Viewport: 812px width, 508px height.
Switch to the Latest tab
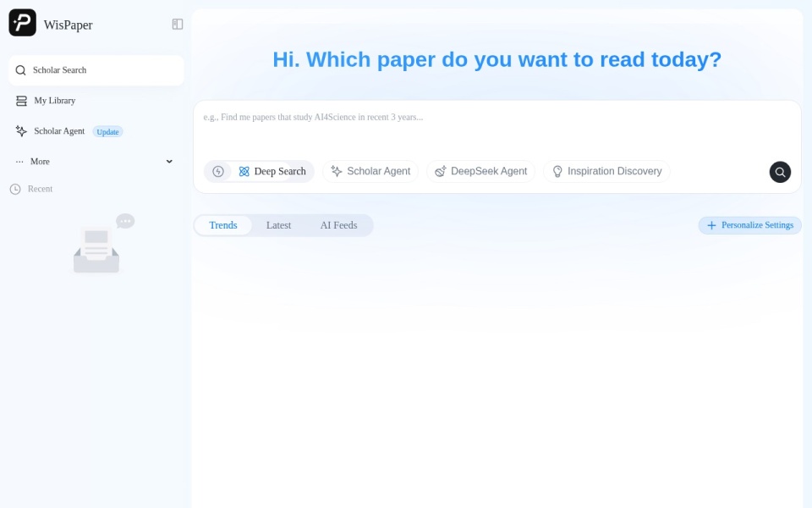(278, 225)
